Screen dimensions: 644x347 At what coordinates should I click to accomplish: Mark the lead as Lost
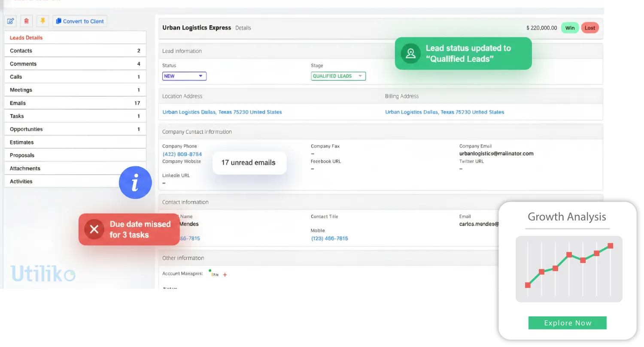pyautogui.click(x=590, y=28)
